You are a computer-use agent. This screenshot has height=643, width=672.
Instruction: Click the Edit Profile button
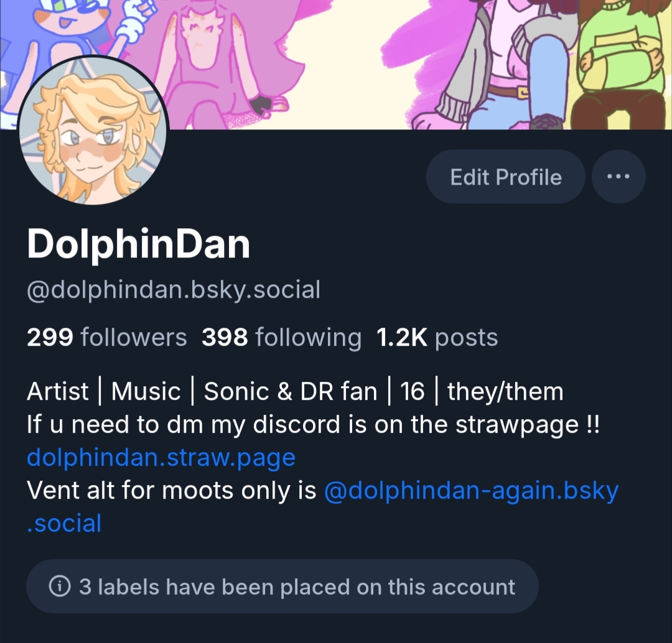[x=506, y=177]
